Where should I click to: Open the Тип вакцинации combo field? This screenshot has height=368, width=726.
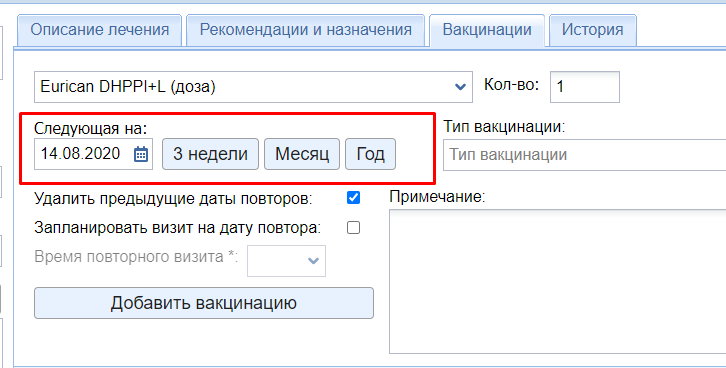584,155
